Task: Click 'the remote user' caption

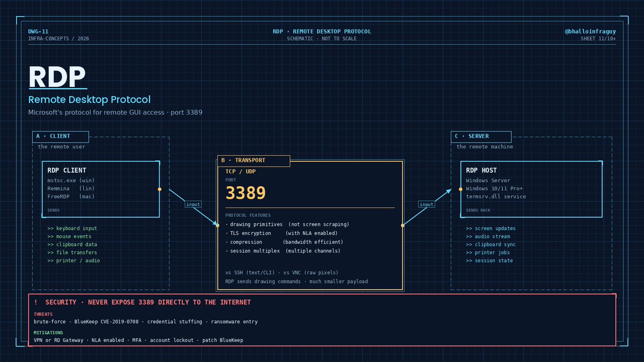Action: [x=61, y=147]
